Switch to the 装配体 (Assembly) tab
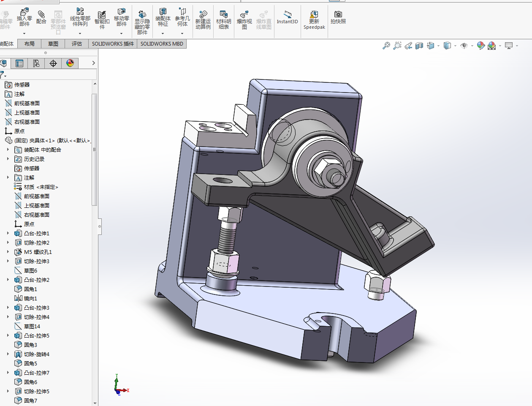Image resolution: width=532 pixels, height=406 pixels. (x=8, y=44)
